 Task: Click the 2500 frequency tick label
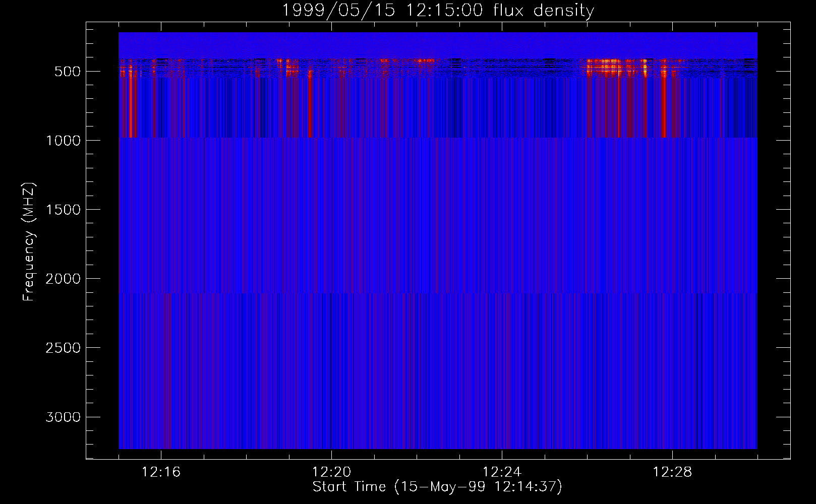pyautogui.click(x=63, y=348)
